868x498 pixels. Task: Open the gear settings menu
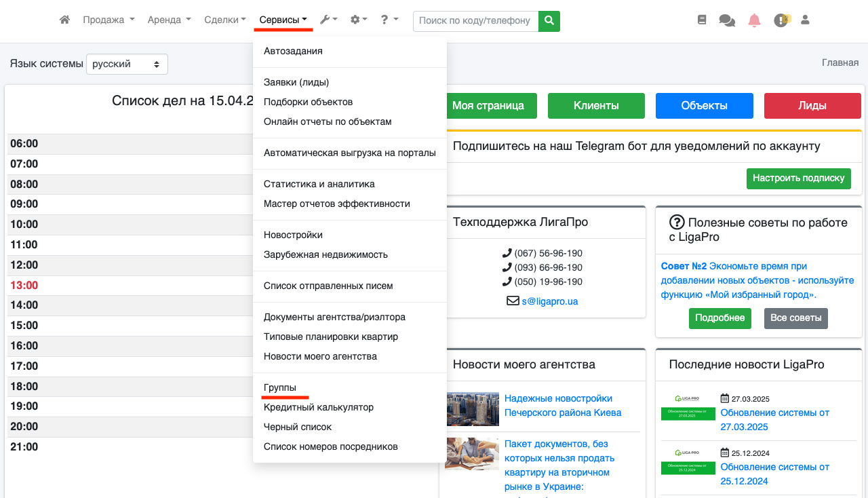[x=358, y=20]
